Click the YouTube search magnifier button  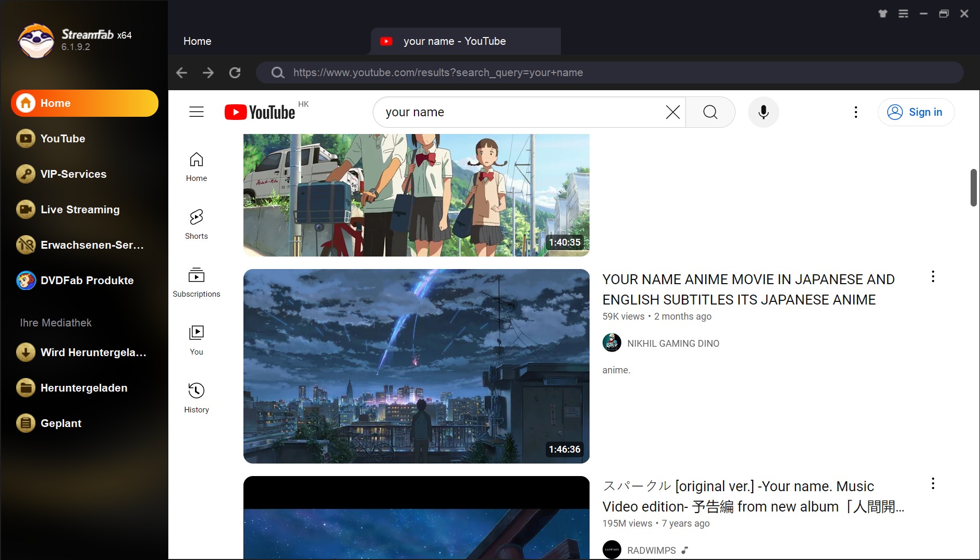[x=710, y=112]
